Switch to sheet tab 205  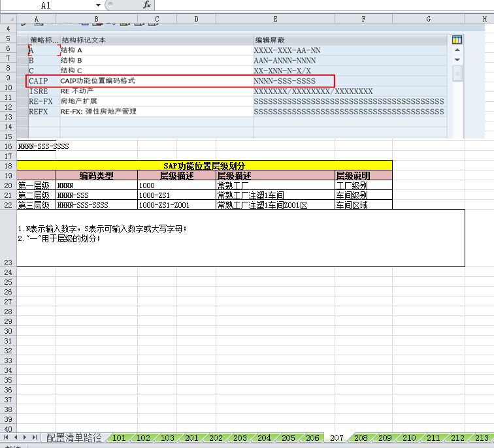click(288, 438)
